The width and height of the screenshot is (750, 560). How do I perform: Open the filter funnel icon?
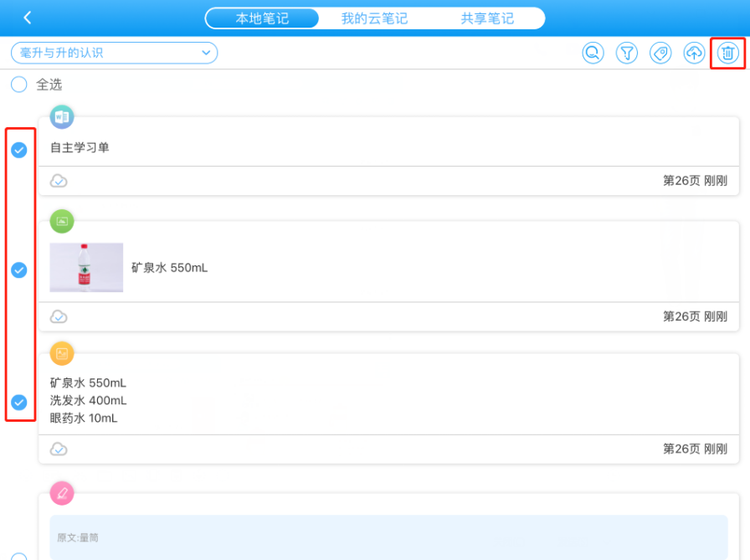click(x=627, y=54)
